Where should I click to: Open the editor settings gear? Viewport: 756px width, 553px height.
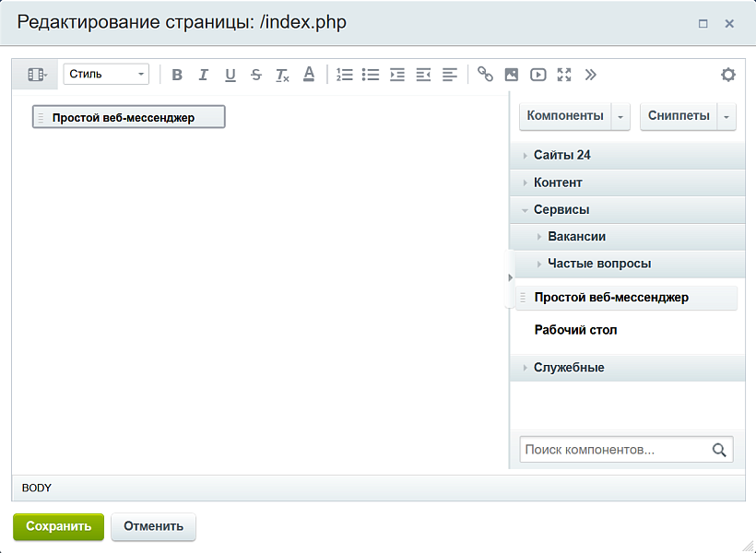pyautogui.click(x=727, y=75)
